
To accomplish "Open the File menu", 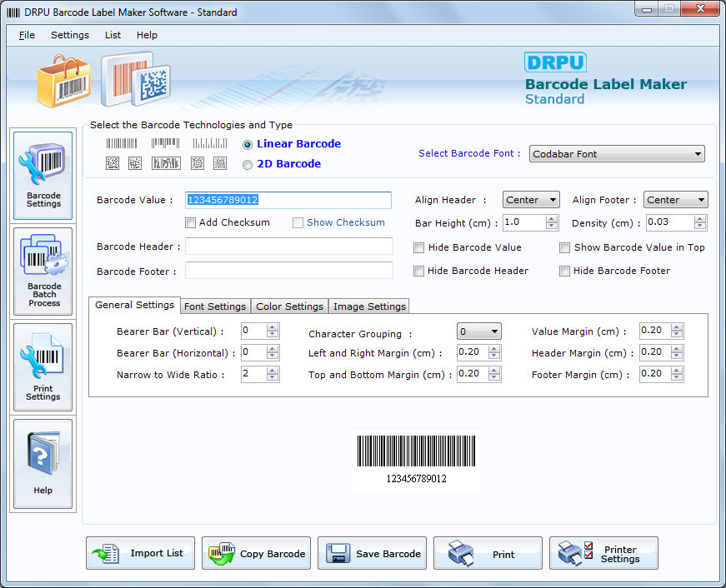I will tap(27, 35).
